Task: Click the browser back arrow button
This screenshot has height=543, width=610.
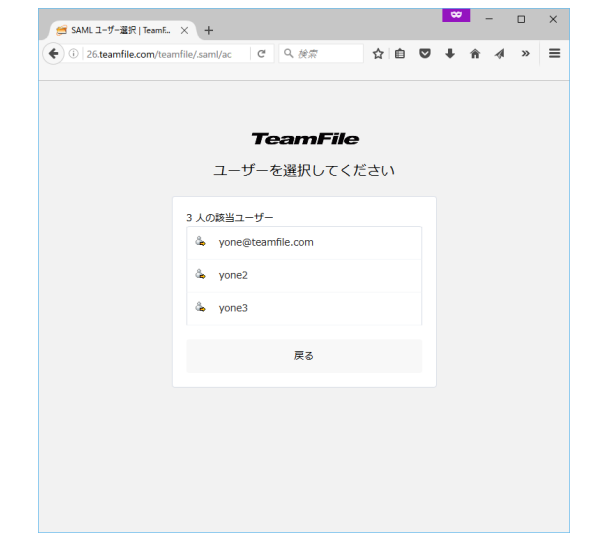Action: coord(53,54)
